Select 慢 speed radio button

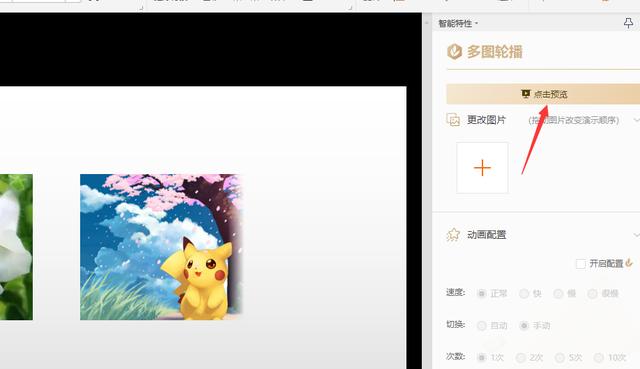click(x=558, y=293)
